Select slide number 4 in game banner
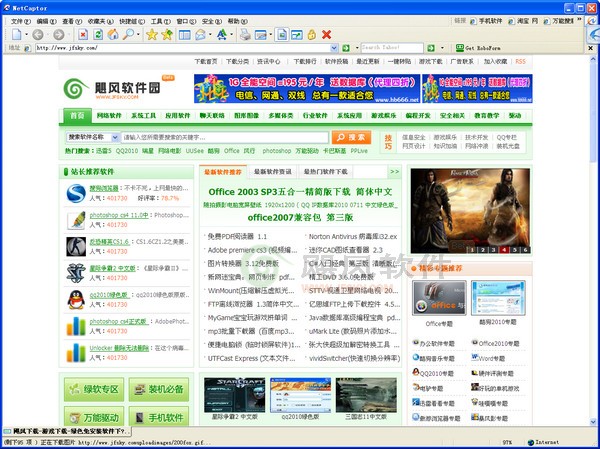The width and height of the screenshot is (600, 449). coord(504,250)
